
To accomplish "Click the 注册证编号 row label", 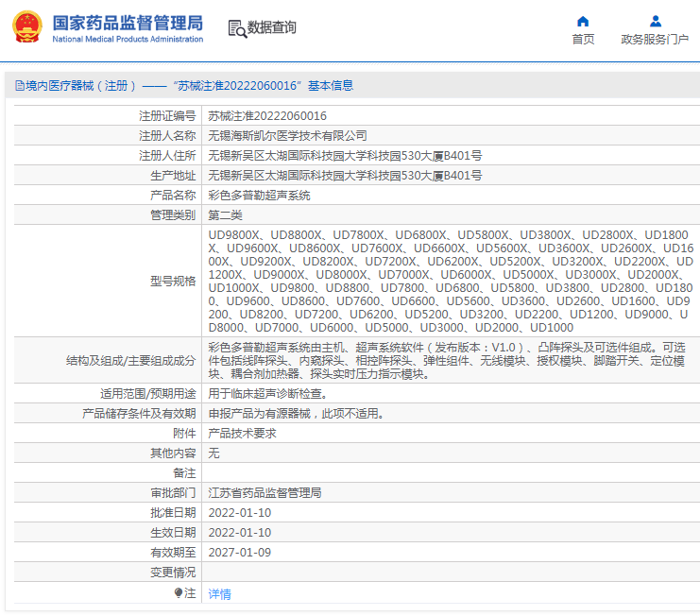I will (167, 116).
